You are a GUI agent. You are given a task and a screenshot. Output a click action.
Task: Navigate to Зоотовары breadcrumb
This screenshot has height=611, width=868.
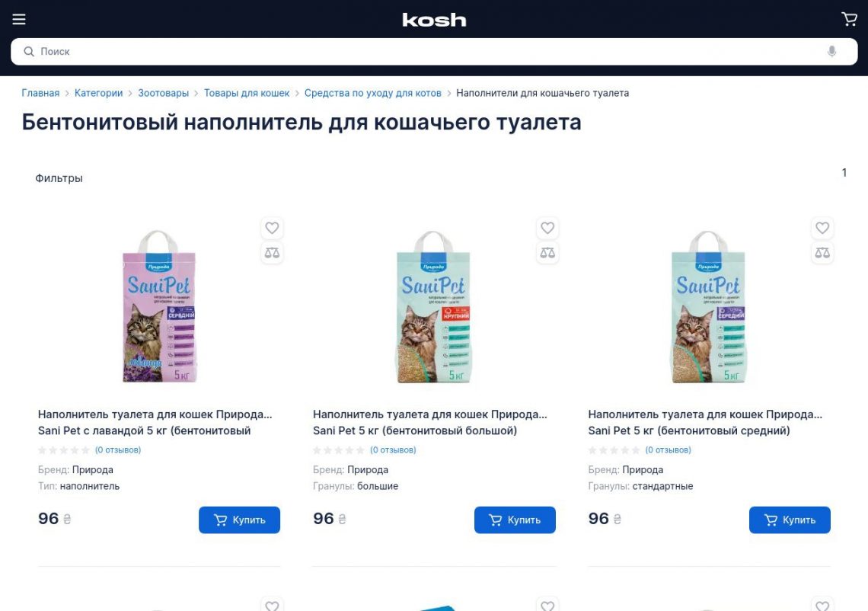(x=163, y=93)
